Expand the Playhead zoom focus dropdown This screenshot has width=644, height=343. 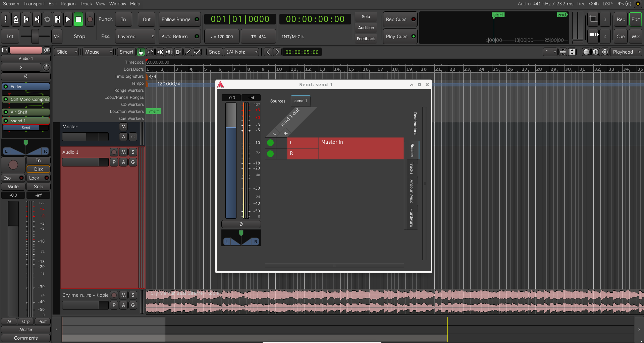[x=626, y=52]
